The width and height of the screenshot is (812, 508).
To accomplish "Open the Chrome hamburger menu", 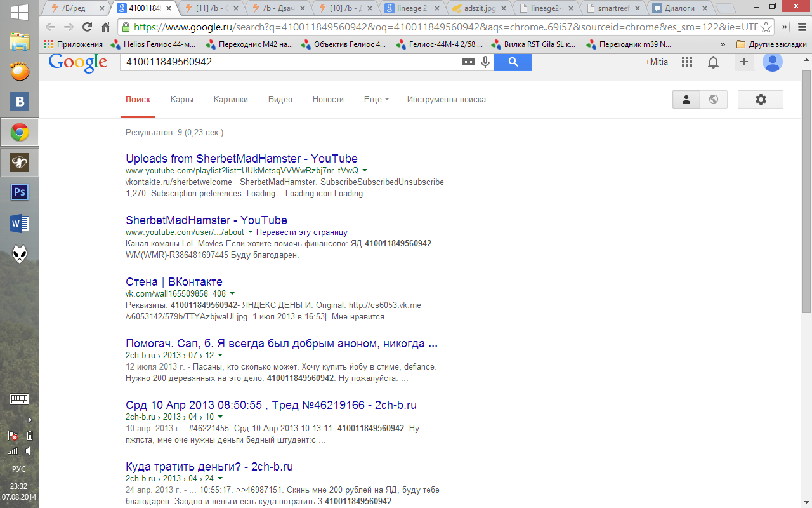I will coord(801,27).
